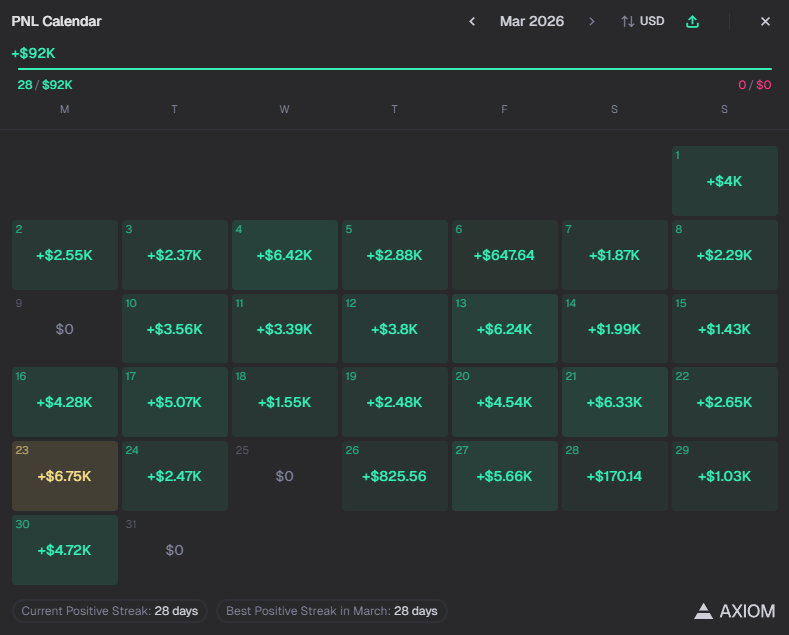Select day 22 with +$2.65K
Screen dimensions: 789x635
coord(725,402)
